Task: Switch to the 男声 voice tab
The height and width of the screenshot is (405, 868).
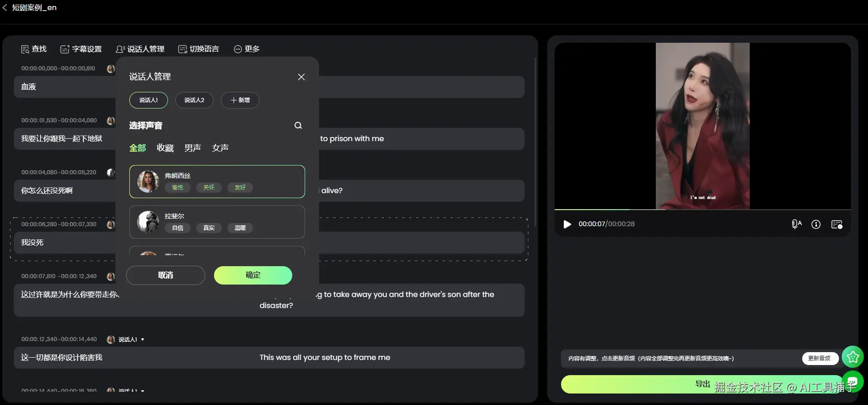Action: click(x=193, y=148)
